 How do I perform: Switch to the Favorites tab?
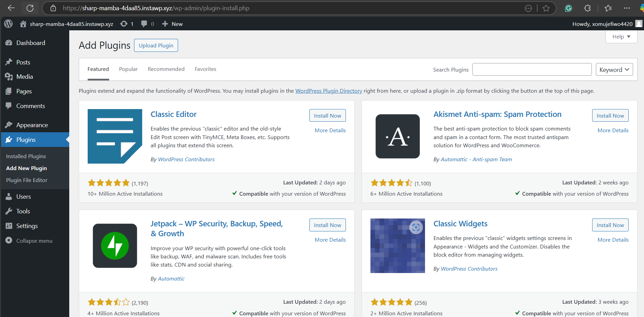pos(205,69)
